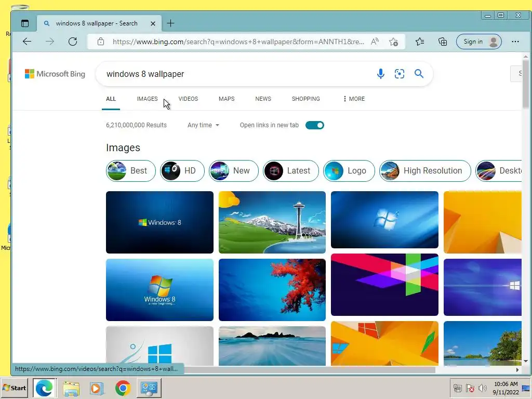Viewport: 532px width, 399px height.
Task: Open the Collections panel
Action: 443,42
